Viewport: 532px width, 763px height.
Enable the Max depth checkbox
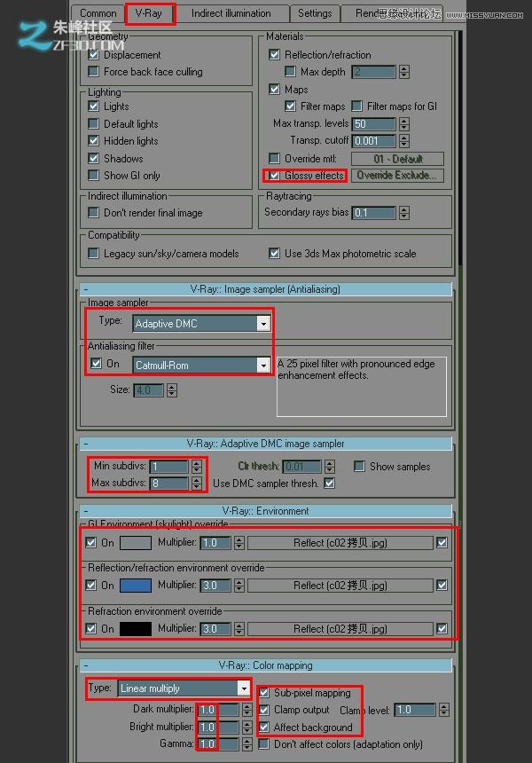point(290,72)
